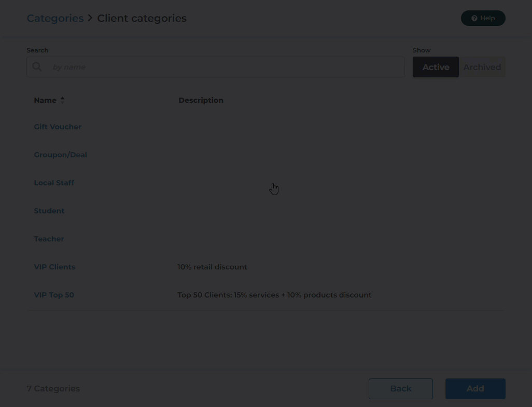The width and height of the screenshot is (532, 407).
Task: Open Help via the question mark button
Action: 483,18
